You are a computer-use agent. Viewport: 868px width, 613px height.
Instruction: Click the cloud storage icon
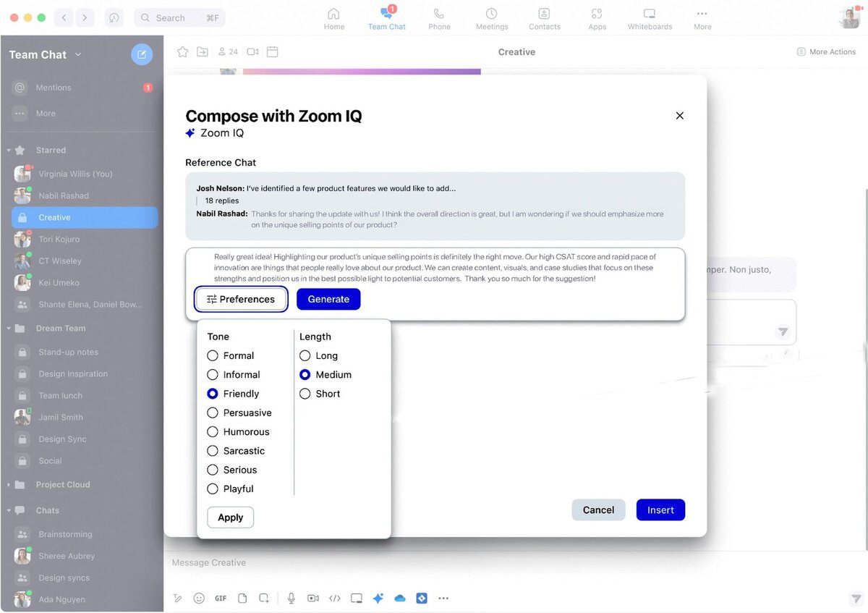(x=400, y=598)
